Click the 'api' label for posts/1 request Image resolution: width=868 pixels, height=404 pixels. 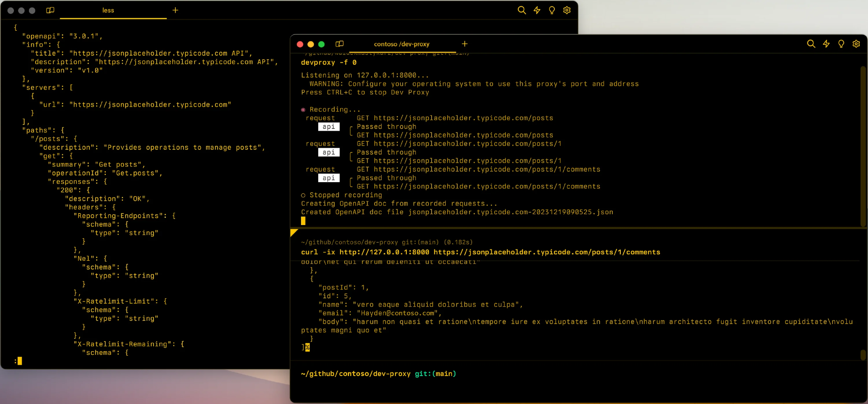pyautogui.click(x=329, y=152)
